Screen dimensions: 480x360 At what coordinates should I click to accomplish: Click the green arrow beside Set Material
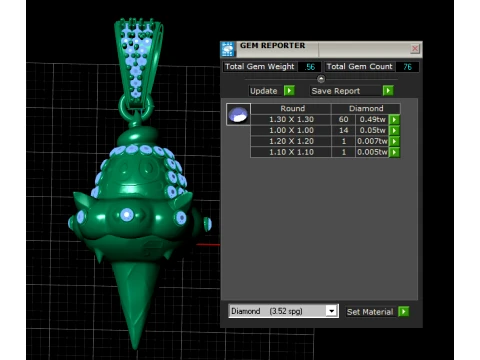[403, 312]
